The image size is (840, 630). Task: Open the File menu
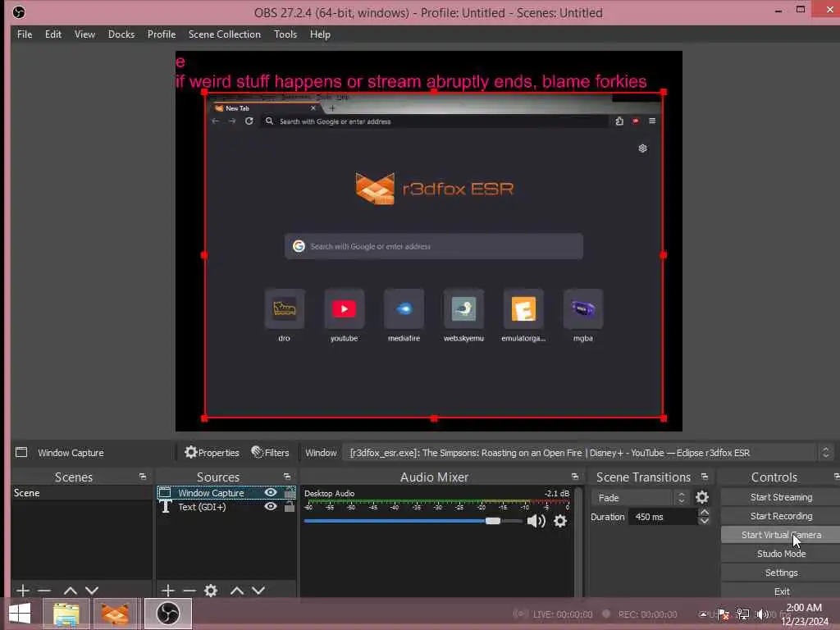(25, 34)
